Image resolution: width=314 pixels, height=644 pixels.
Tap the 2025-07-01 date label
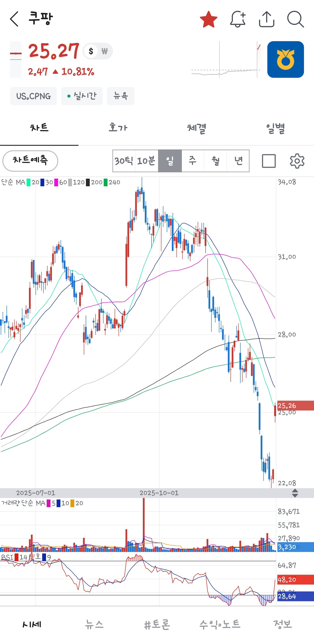click(36, 493)
